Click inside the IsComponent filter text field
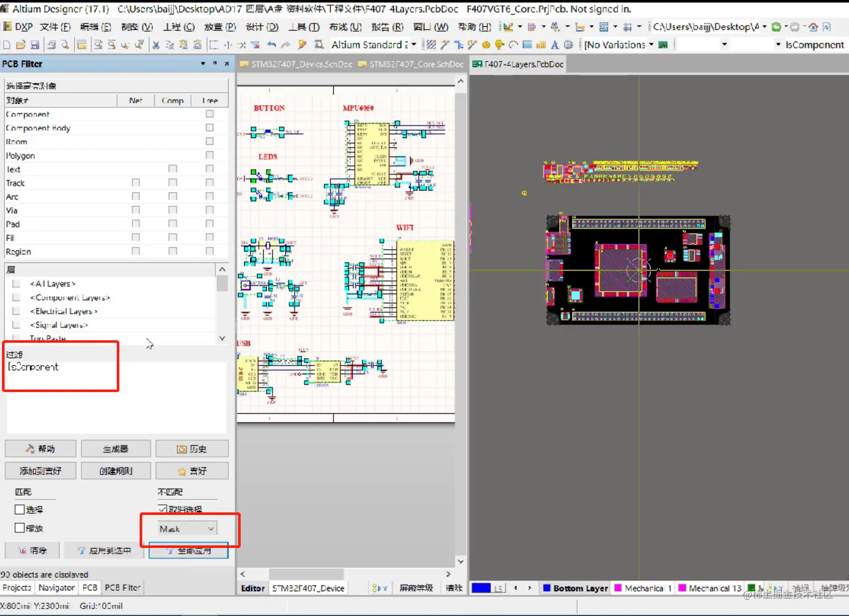 [116, 396]
